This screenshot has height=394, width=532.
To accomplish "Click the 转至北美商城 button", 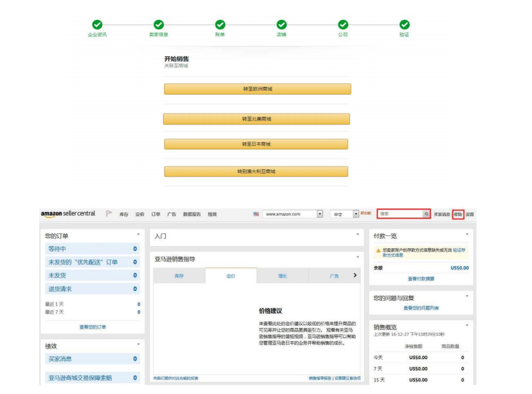I will (257, 119).
